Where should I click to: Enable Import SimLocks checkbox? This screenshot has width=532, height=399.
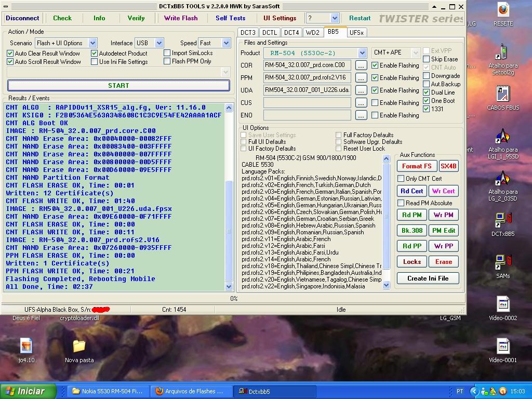point(167,53)
